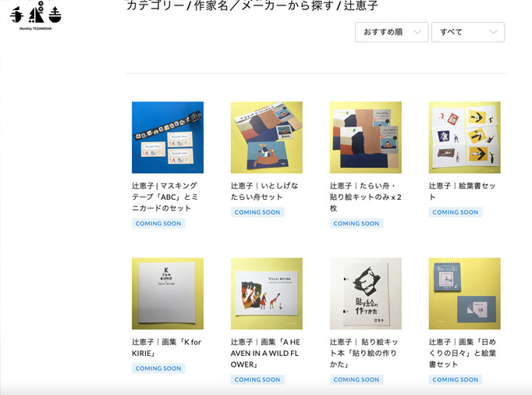Open A HEAVEN IN A WILD FLOWER image

click(267, 294)
